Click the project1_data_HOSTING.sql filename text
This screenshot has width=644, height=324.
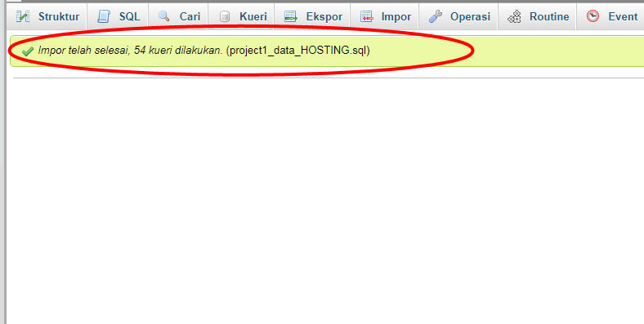[297, 51]
